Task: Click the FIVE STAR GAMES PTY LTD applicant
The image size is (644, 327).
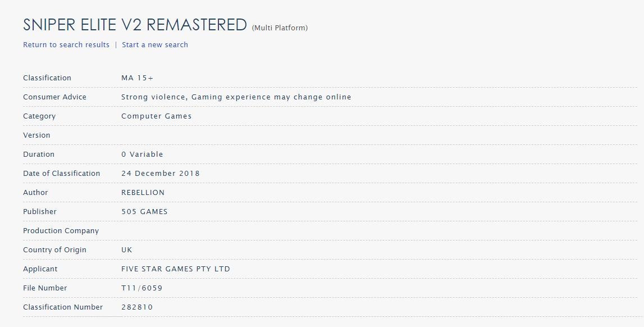Action: pos(176,269)
